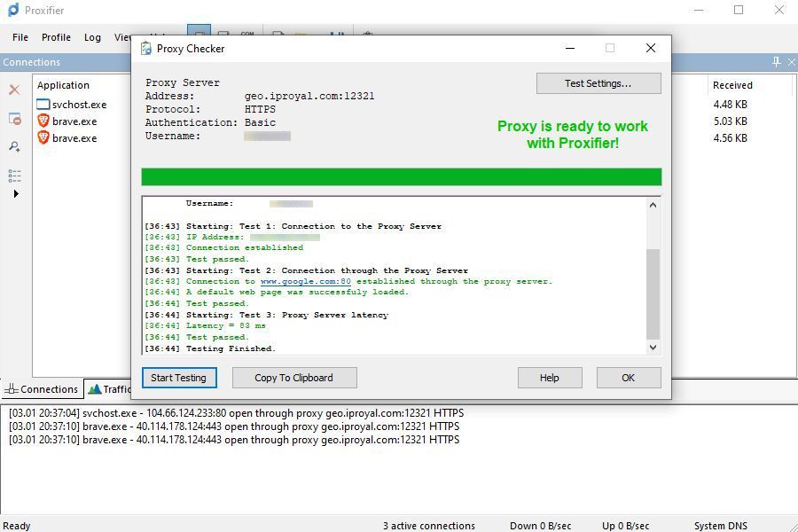The width and height of the screenshot is (798, 532).
Task: Click the Received column header
Action: pyautogui.click(x=732, y=85)
